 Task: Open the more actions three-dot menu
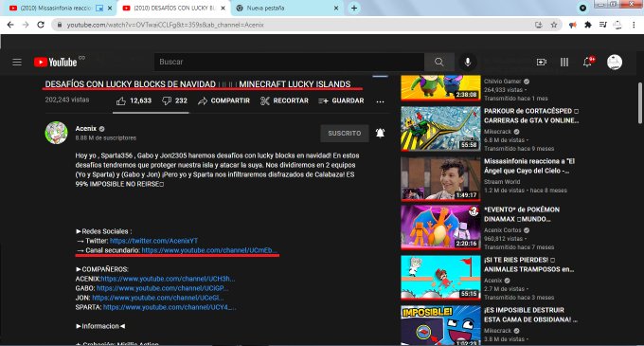[380, 101]
